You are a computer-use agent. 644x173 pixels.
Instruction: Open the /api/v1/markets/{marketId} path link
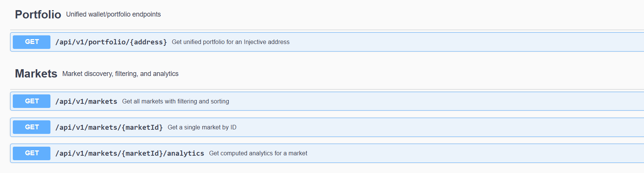point(109,127)
